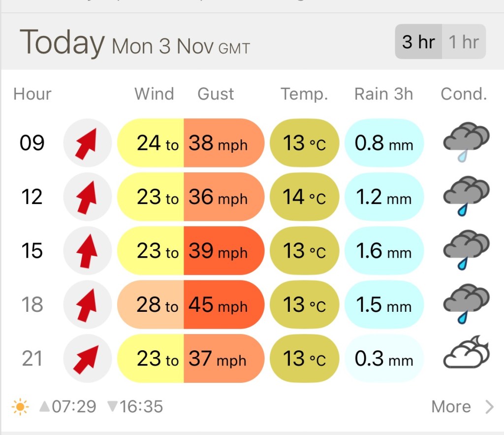Open the More forecast details link
This screenshot has width=504, height=435.
click(451, 407)
